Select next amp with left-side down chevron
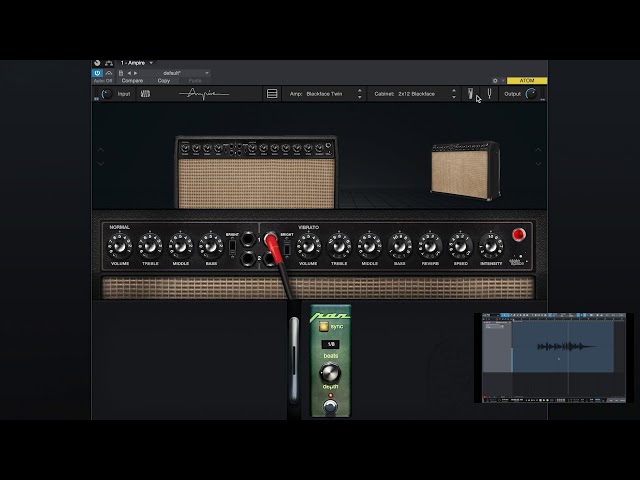640x480 pixels. click(100, 164)
